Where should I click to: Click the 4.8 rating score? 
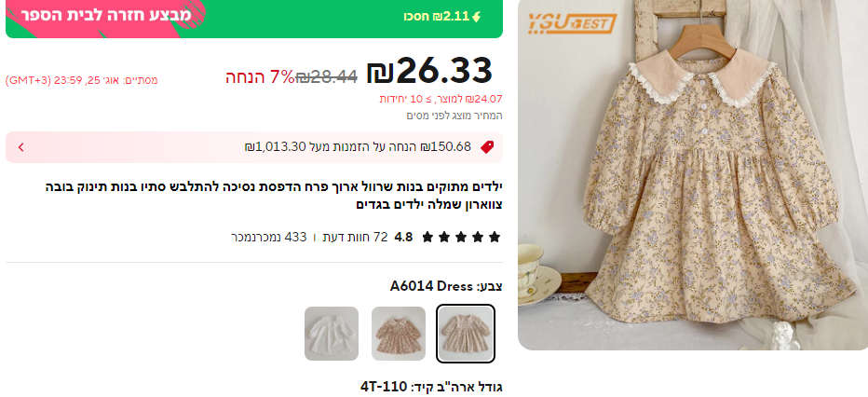click(403, 238)
